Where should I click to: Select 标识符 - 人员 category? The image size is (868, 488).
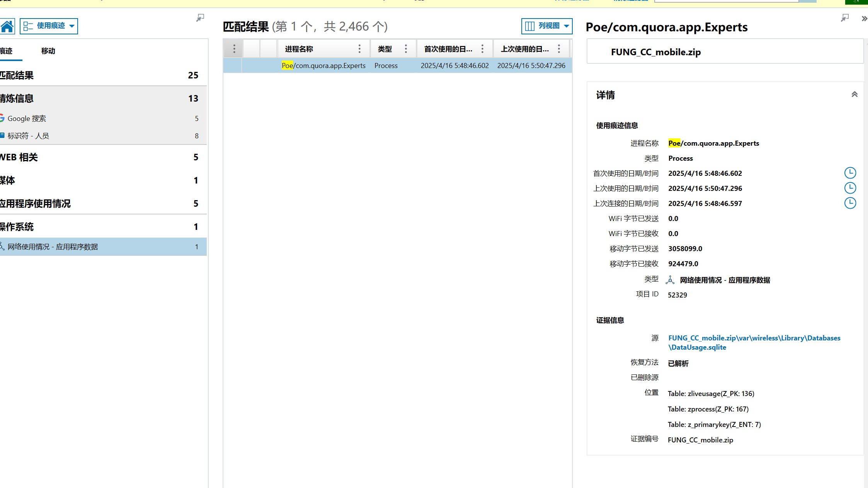[28, 136]
